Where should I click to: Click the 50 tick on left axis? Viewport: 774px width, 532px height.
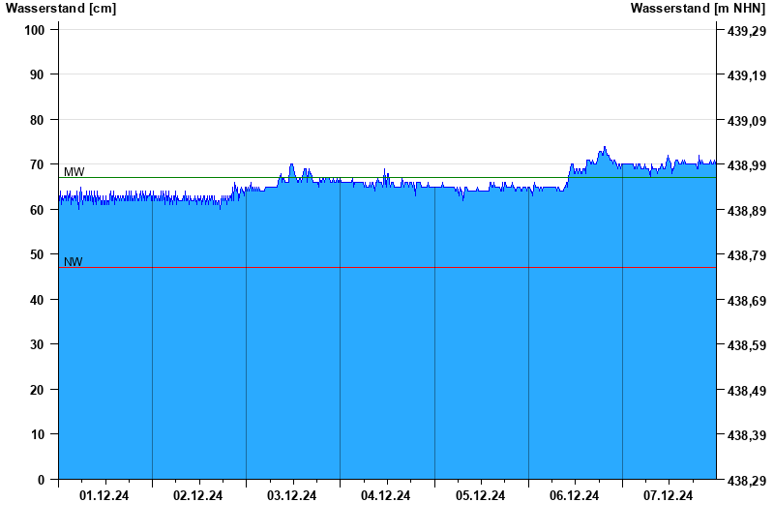click(x=39, y=254)
